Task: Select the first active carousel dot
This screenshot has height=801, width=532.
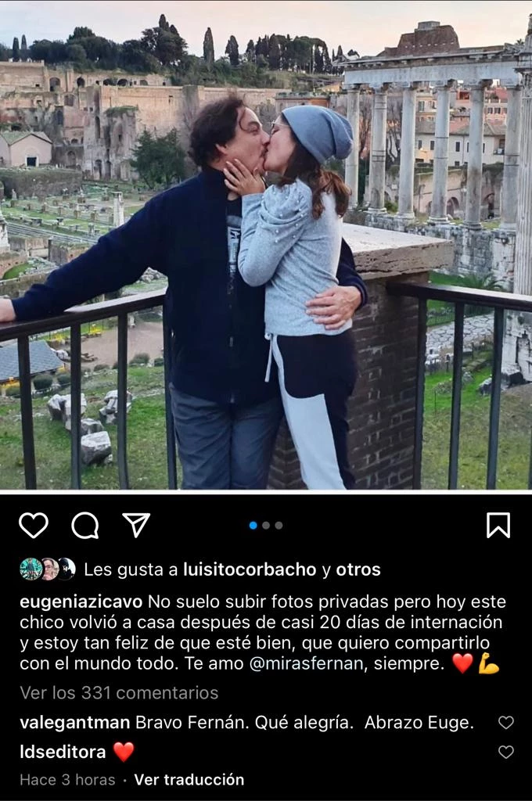Action: point(253,525)
